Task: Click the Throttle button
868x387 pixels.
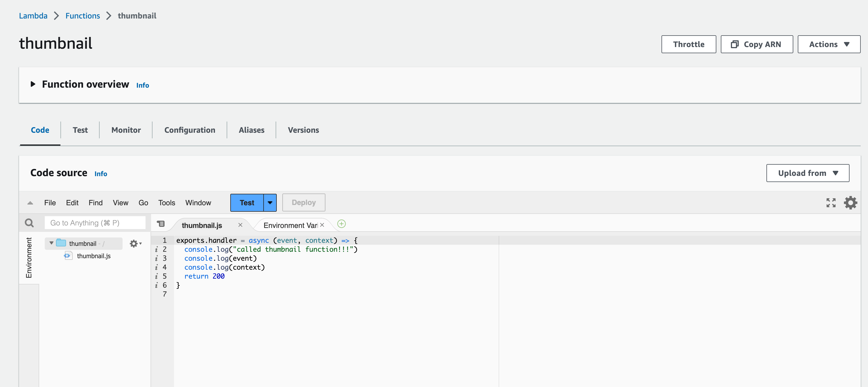Action: [688, 44]
